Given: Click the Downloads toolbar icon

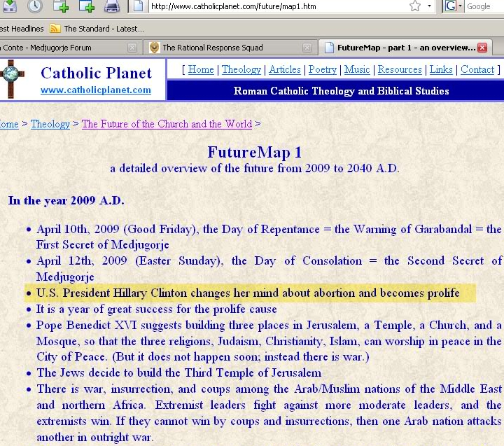Looking at the screenshot, I should (10, 6).
